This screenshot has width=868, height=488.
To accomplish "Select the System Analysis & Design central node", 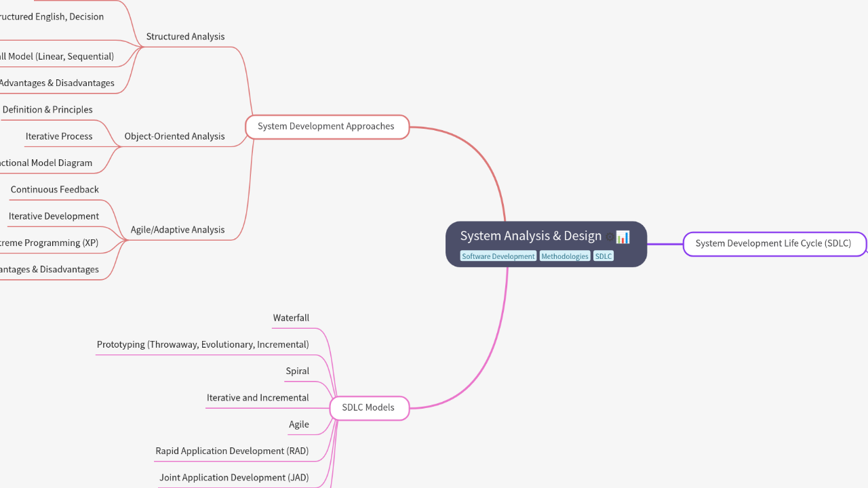I will (546, 244).
